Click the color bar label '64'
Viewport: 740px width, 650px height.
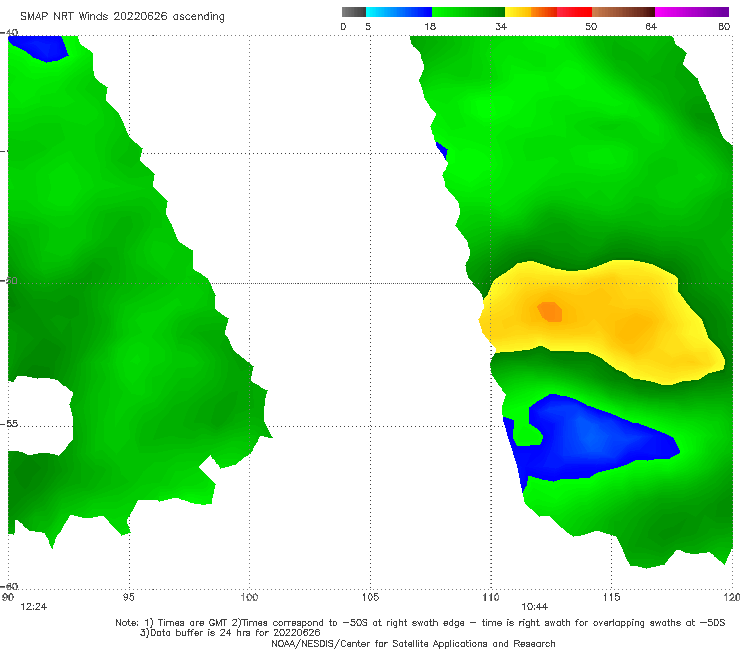(651, 27)
